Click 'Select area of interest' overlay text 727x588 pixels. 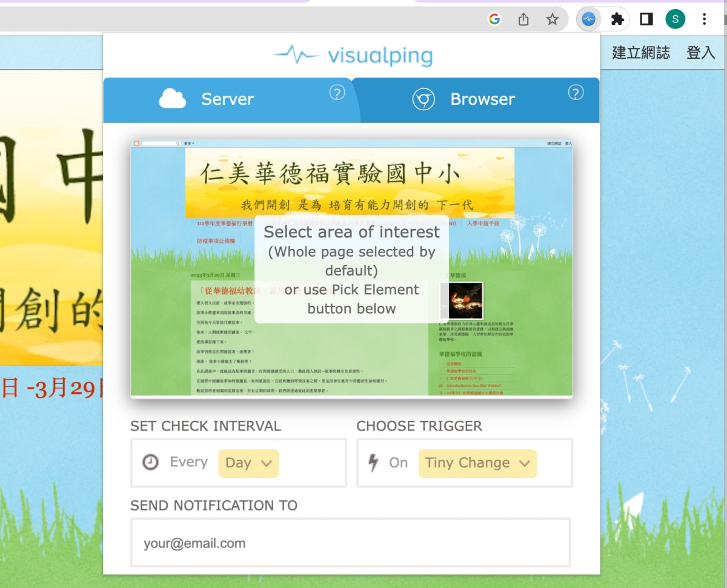[351, 232]
